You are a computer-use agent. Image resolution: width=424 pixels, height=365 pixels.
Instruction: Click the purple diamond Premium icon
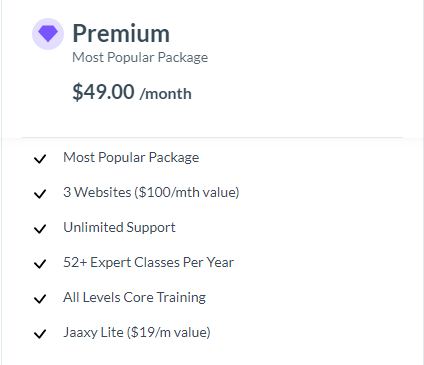[x=48, y=34]
